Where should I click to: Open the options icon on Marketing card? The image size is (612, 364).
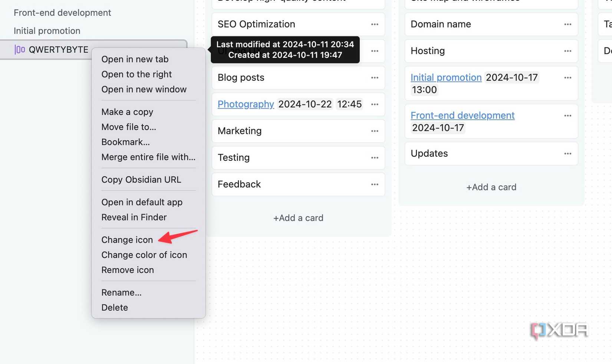pos(374,131)
